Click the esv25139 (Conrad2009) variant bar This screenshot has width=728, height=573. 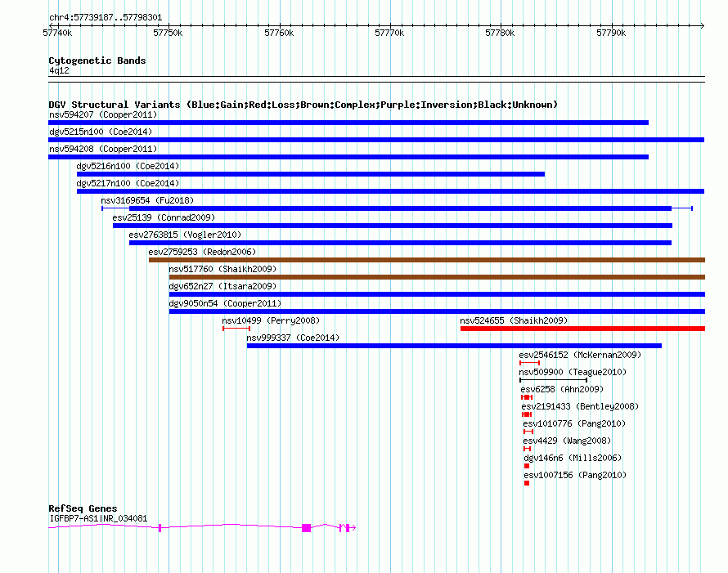(x=393, y=226)
